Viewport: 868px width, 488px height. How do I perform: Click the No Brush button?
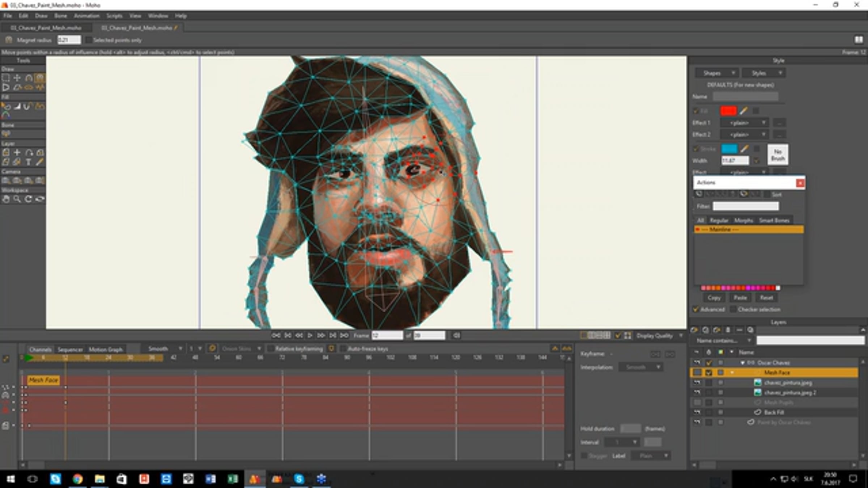[x=778, y=155]
